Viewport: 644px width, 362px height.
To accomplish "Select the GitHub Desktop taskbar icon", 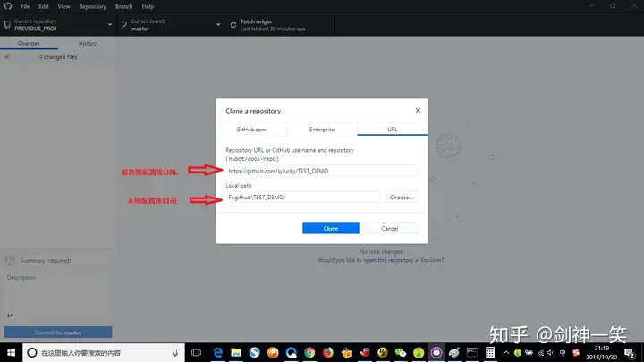I will click(x=436, y=352).
